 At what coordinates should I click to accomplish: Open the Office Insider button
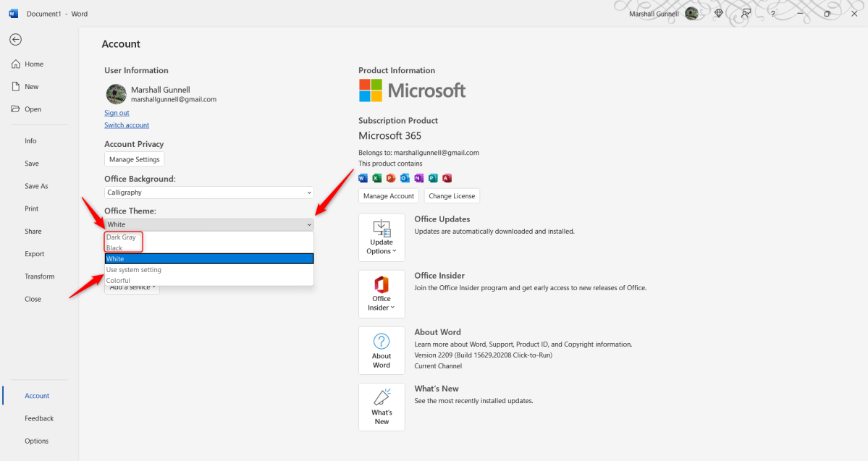tap(382, 294)
